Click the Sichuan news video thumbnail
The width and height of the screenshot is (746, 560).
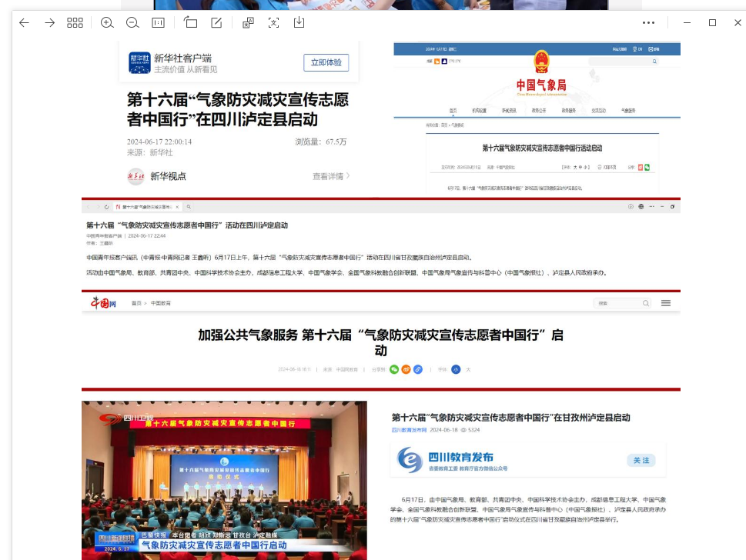pos(224,479)
